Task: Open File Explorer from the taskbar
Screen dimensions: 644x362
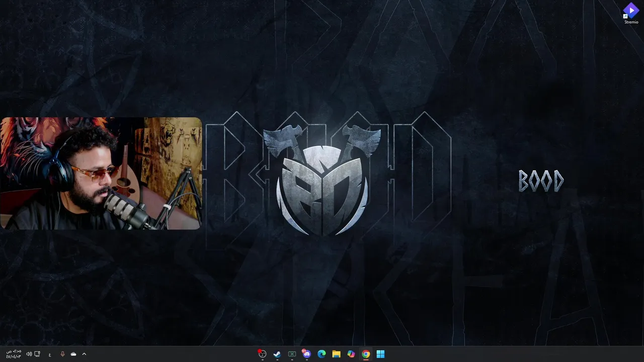Action: 336,354
